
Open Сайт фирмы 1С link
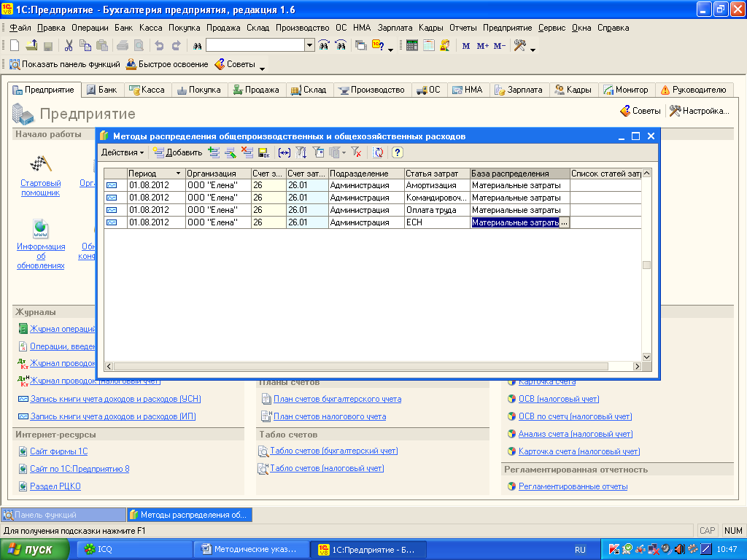click(x=58, y=451)
